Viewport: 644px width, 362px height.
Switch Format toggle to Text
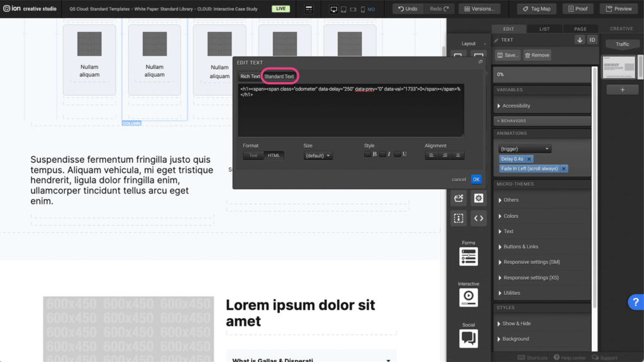coord(253,155)
